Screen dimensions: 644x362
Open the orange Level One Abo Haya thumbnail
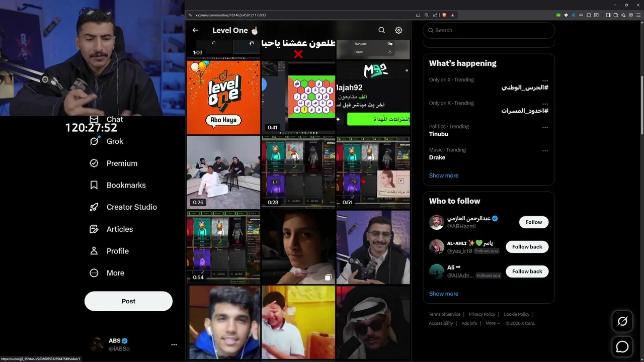tap(223, 98)
